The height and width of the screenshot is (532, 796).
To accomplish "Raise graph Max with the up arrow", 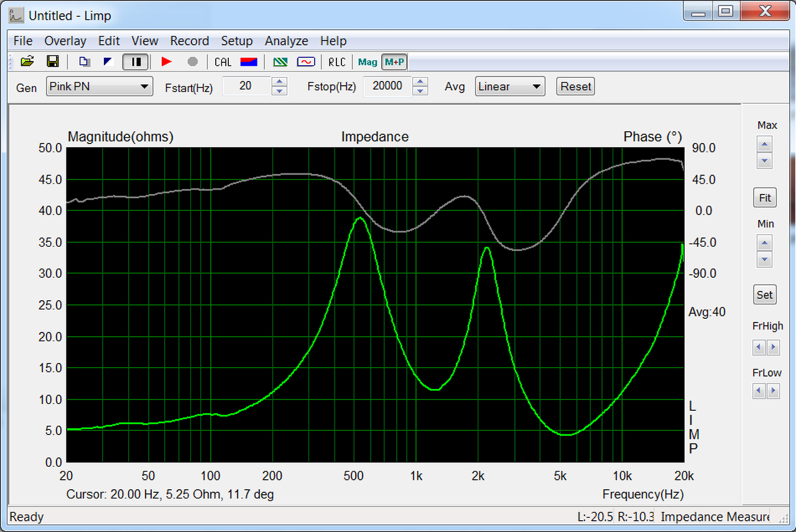I will click(x=765, y=145).
